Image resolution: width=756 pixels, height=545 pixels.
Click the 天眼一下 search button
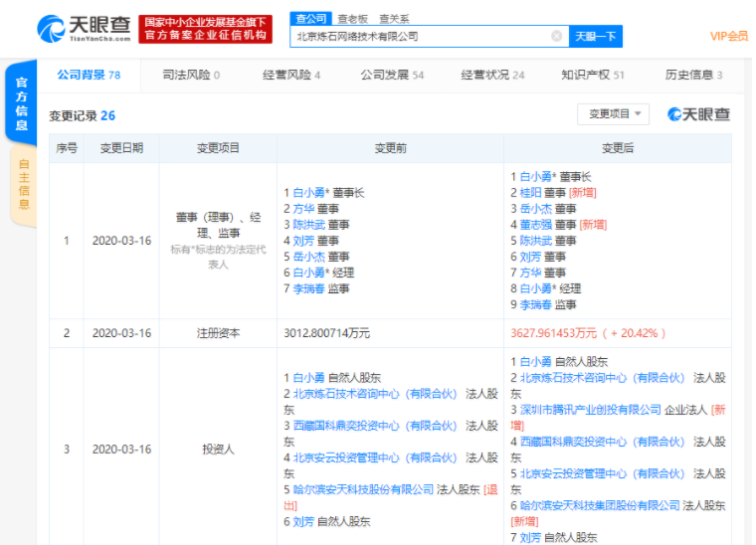pyautogui.click(x=596, y=36)
